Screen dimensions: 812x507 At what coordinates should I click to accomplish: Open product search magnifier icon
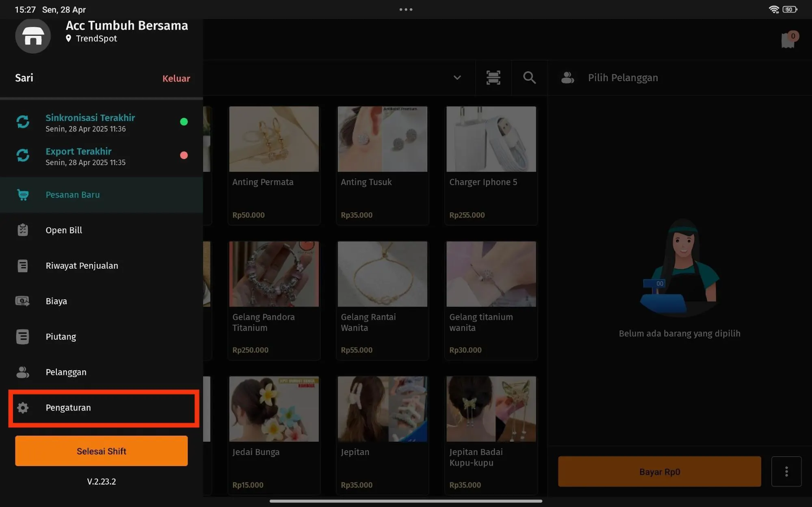[529, 78]
